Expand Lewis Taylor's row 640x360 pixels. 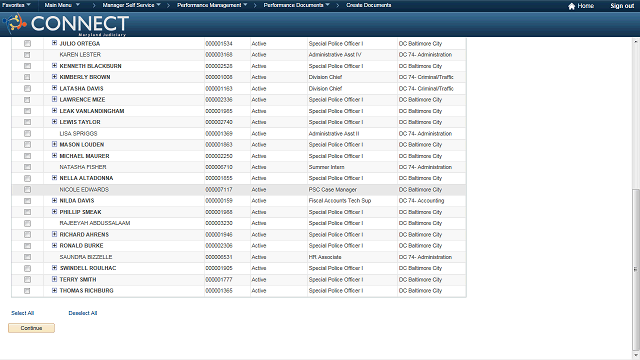click(54, 122)
